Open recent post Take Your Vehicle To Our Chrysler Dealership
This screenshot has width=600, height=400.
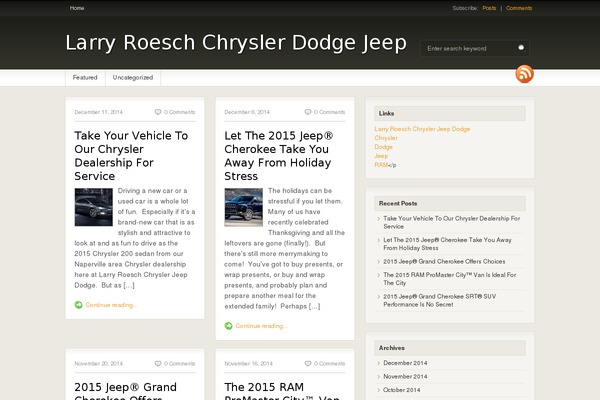coord(452,222)
